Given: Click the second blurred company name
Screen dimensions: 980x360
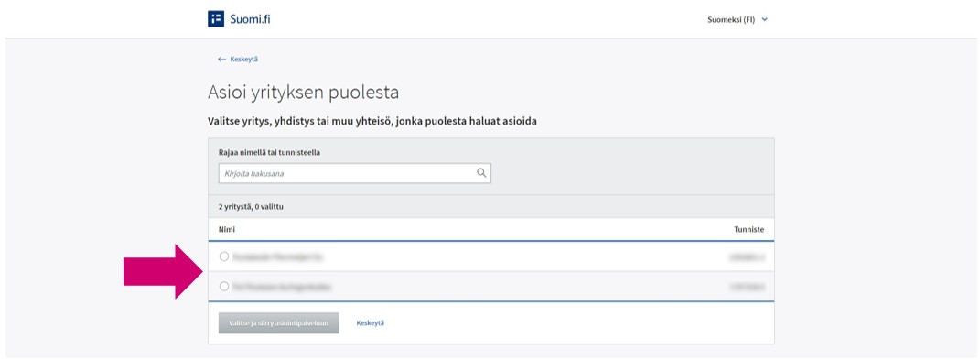Looking at the screenshot, I should pyautogui.click(x=281, y=287).
